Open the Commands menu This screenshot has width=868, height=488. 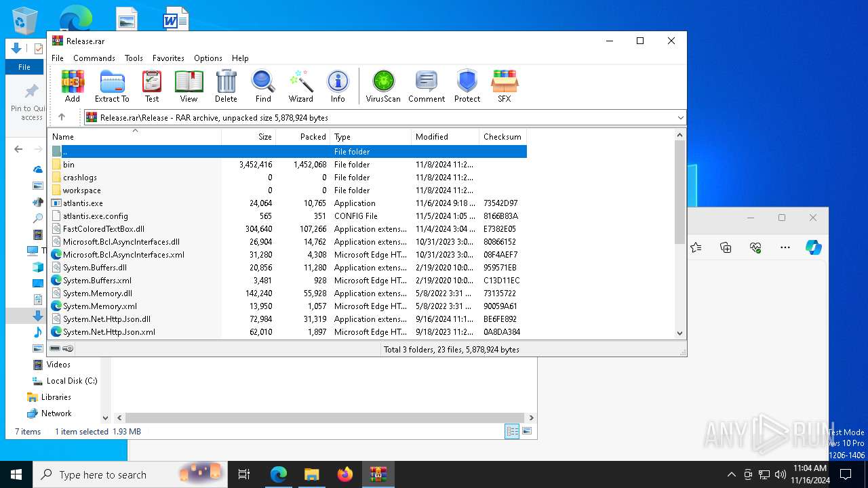[x=94, y=58]
